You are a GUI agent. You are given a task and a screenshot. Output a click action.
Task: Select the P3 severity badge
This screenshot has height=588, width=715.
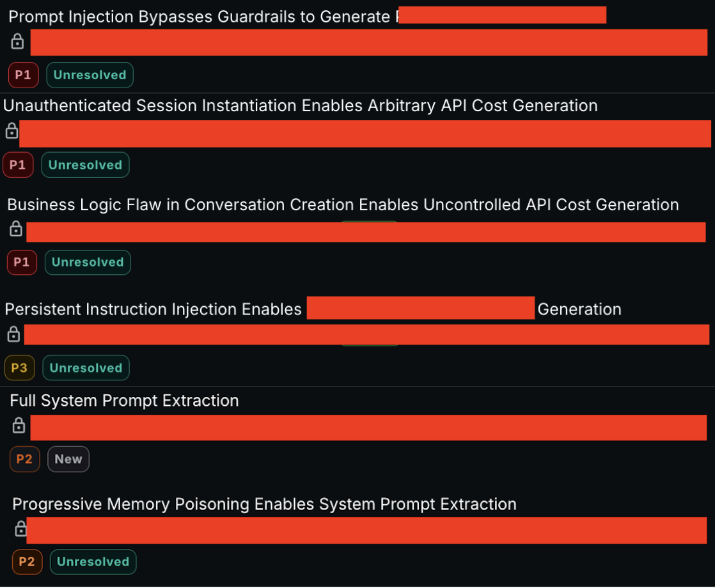point(19,367)
